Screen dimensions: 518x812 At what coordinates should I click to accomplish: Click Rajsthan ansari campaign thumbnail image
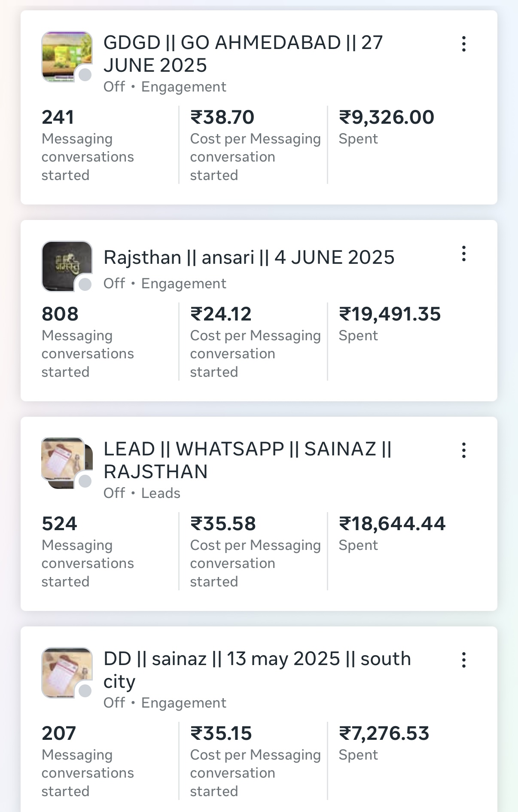(64, 264)
